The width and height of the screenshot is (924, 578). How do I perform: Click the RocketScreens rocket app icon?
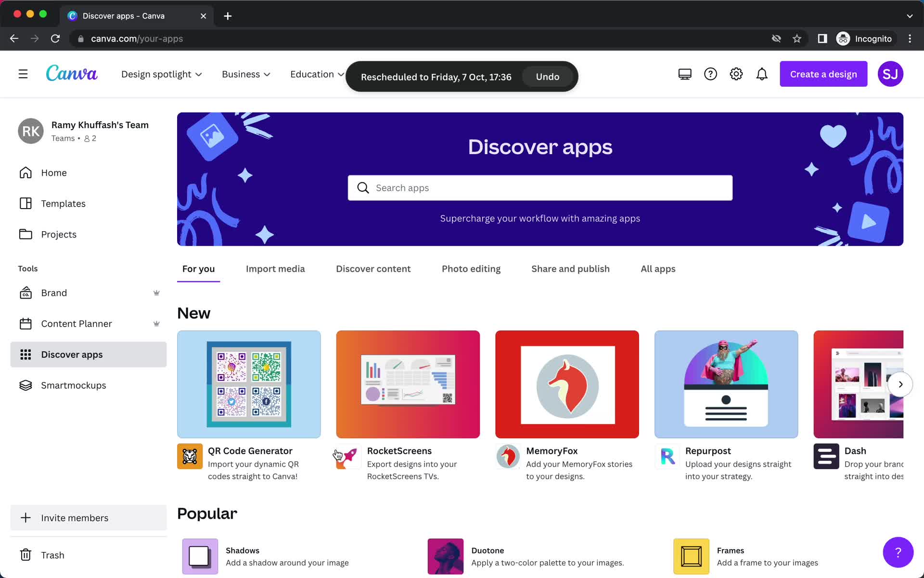click(349, 456)
